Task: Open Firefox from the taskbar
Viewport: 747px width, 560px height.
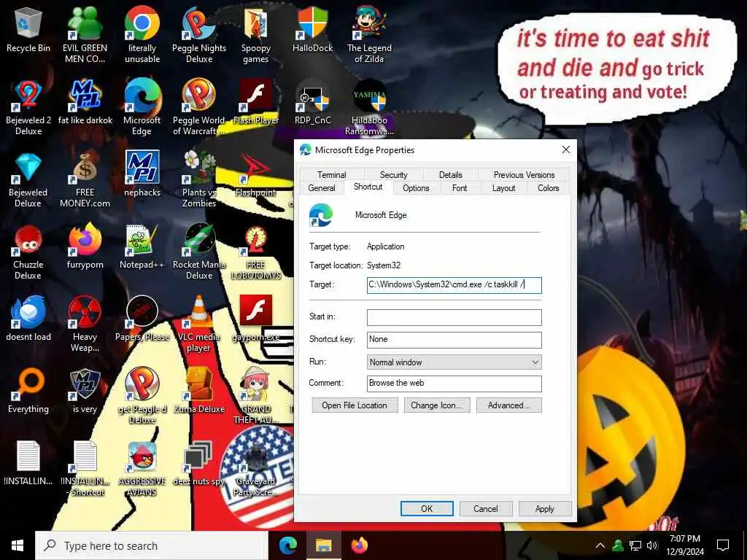Action: pyautogui.click(x=360, y=545)
